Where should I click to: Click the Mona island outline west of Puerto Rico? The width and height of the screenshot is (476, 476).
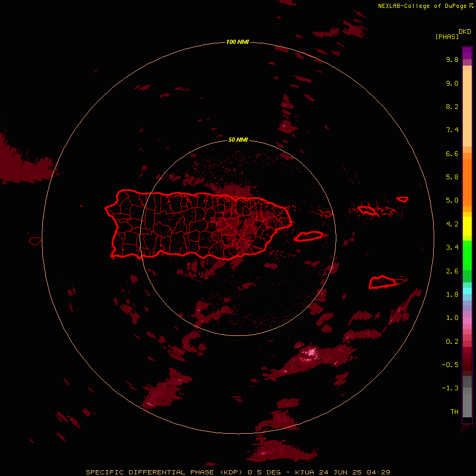pyautogui.click(x=35, y=241)
